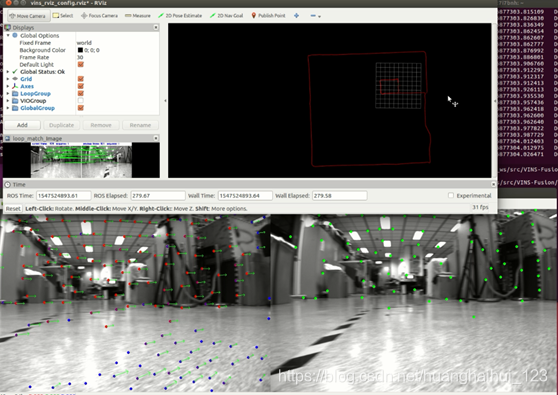Enable the VIOGroup checkbox
The height and width of the screenshot is (395, 558).
pyautogui.click(x=81, y=101)
